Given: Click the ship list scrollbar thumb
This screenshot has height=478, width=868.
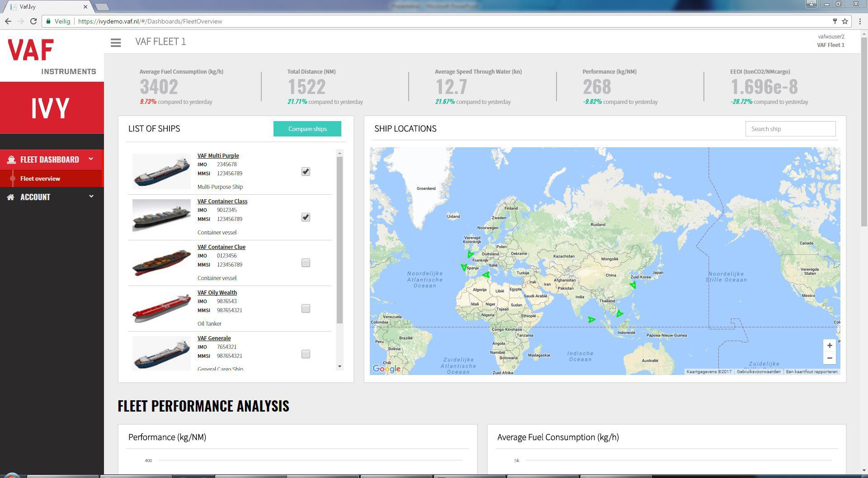Looking at the screenshot, I should (340, 239).
